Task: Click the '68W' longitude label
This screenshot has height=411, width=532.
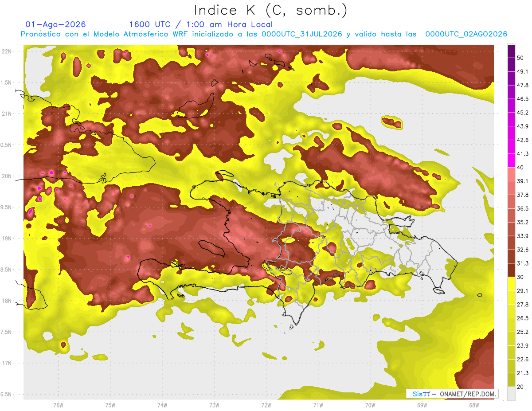Action: [474, 405]
